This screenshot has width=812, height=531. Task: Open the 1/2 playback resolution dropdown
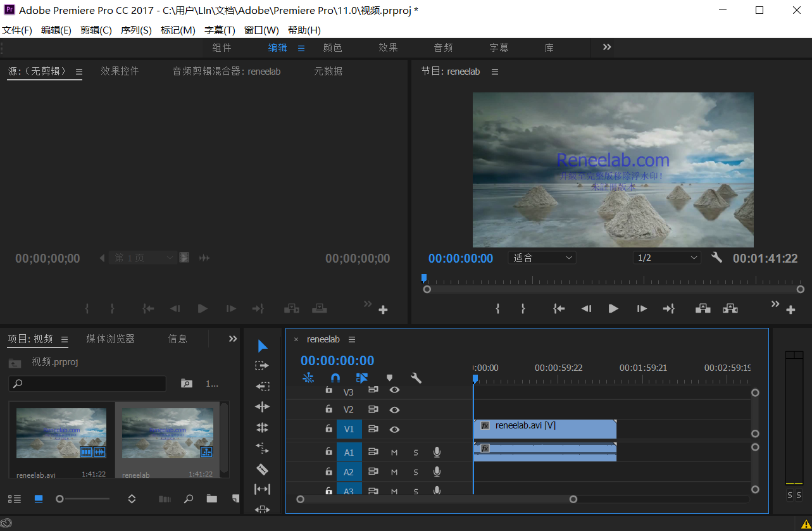pos(667,258)
